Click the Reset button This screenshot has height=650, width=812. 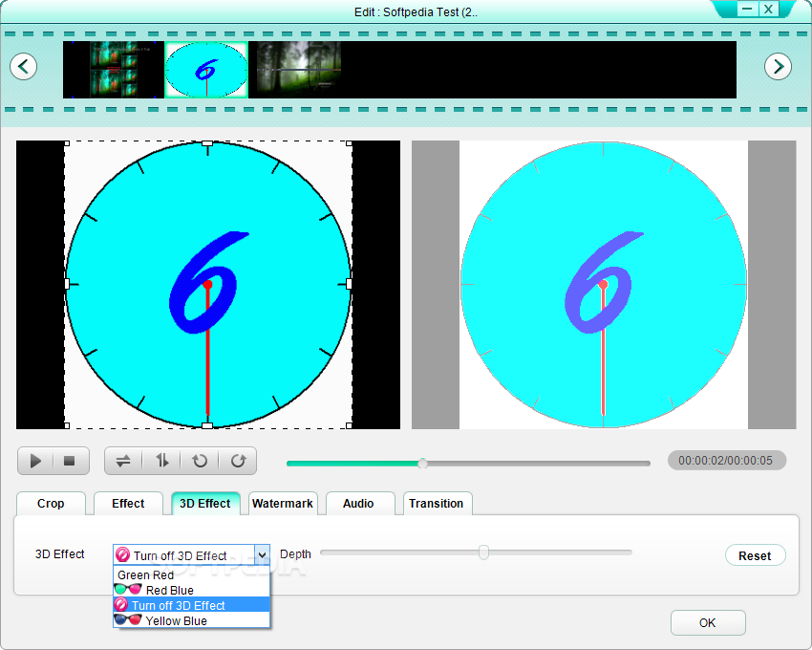[x=755, y=555]
